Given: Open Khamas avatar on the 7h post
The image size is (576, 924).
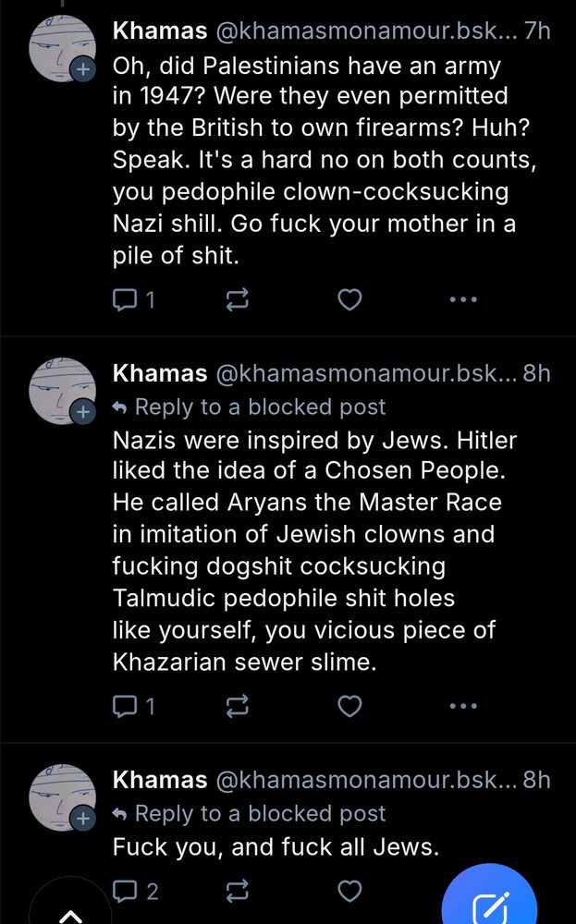Looking at the screenshot, I should (63, 46).
